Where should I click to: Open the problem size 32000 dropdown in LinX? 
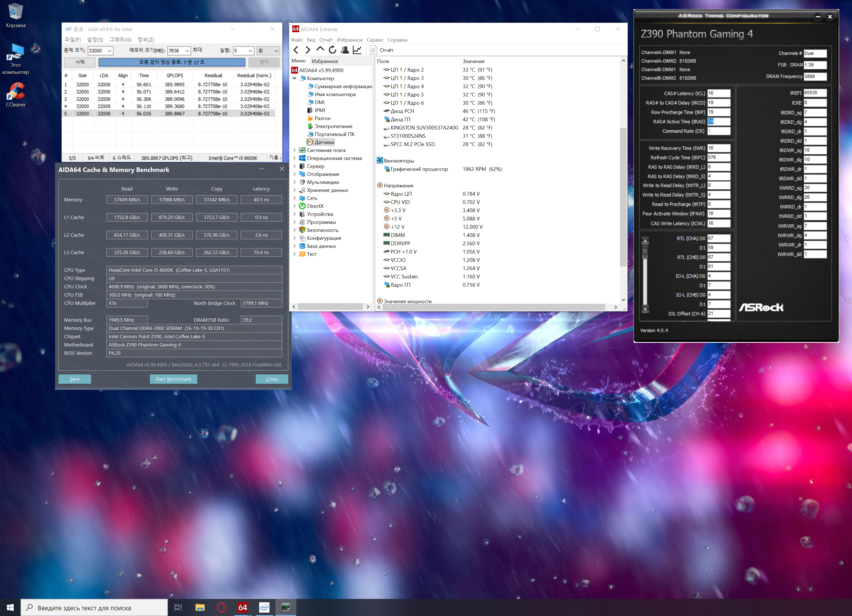pyautogui.click(x=109, y=51)
